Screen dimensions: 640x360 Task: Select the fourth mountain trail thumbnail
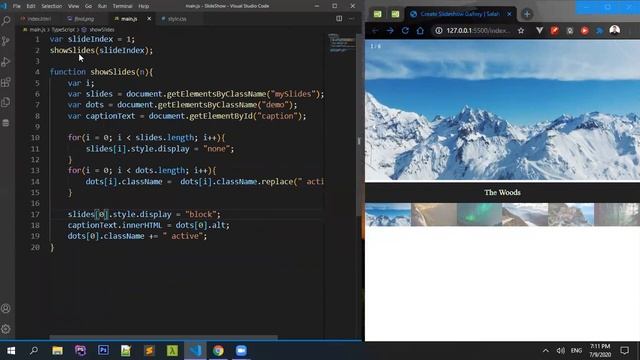pyautogui.click(x=525, y=215)
